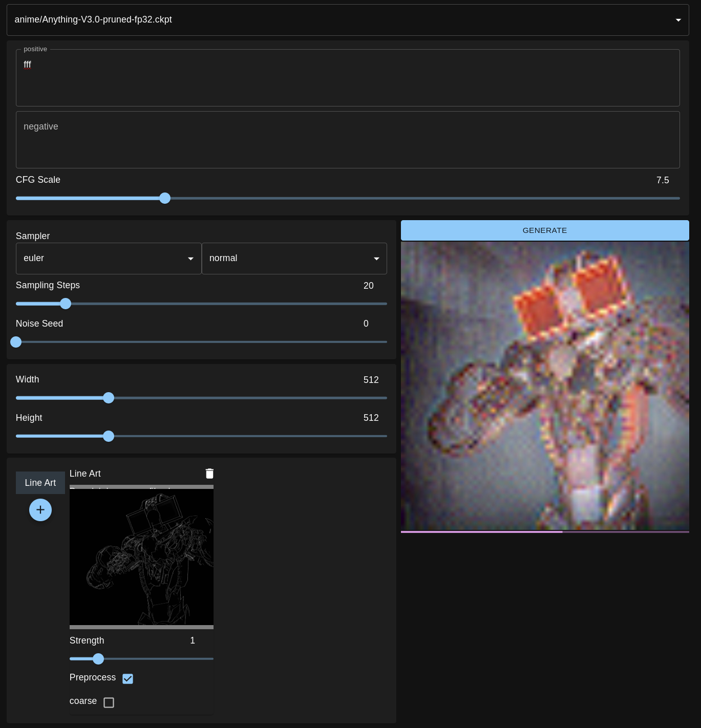Click the Strength slider handle
Image resolution: width=701 pixels, height=728 pixels.
pos(98,659)
